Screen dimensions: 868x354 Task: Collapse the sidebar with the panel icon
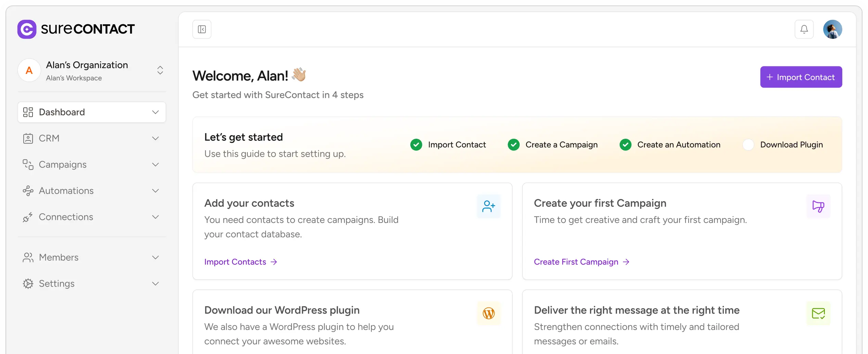click(x=202, y=29)
